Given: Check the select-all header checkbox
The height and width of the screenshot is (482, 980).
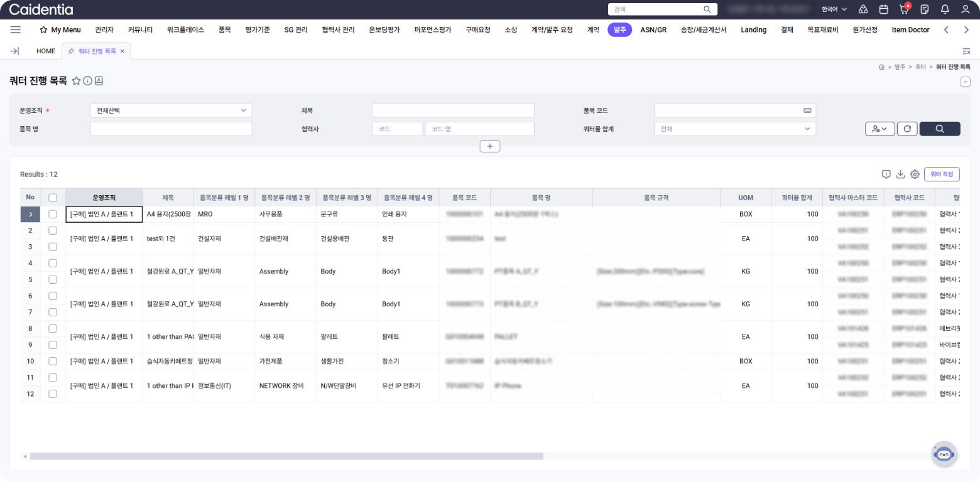Looking at the screenshot, I should pos(53,198).
